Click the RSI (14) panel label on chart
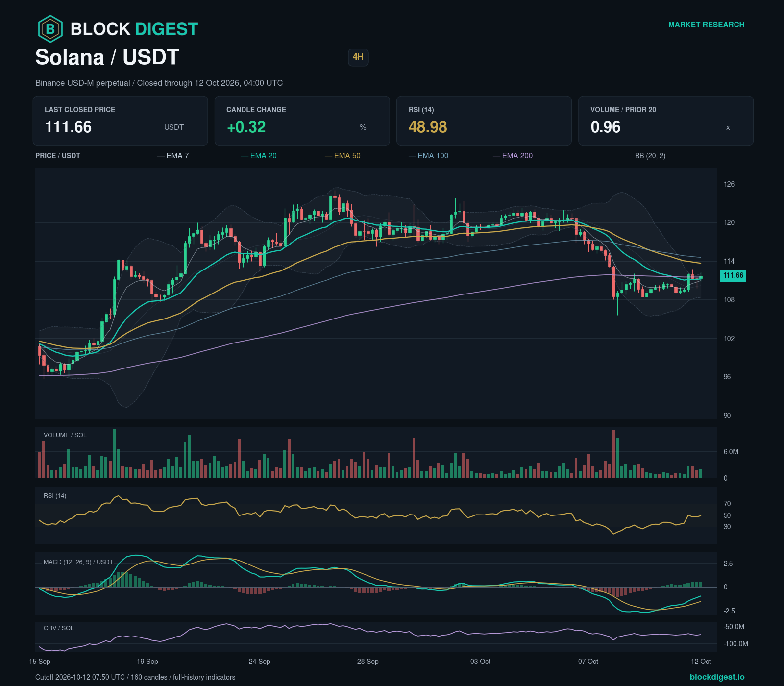Screen dimensions: 784x686 [x=55, y=496]
